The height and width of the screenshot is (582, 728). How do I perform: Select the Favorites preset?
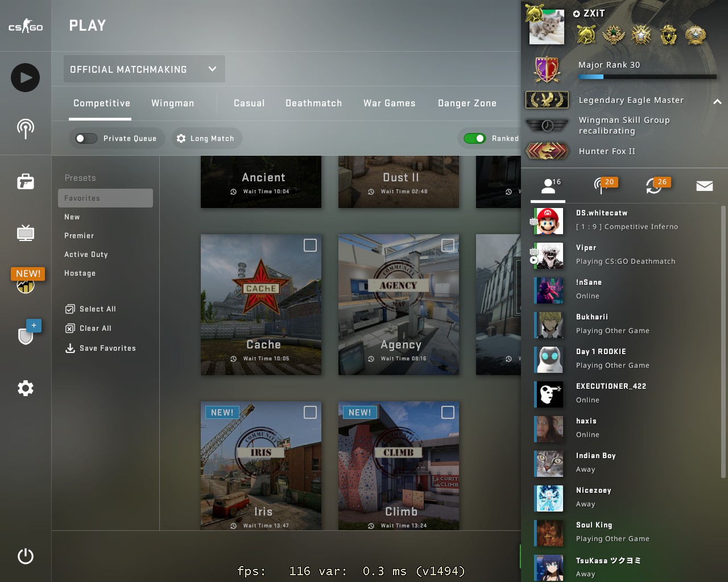pos(105,198)
